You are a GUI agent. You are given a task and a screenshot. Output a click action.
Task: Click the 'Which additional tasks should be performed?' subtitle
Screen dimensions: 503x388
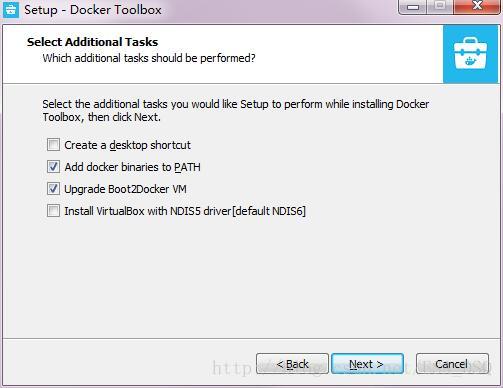(149, 58)
